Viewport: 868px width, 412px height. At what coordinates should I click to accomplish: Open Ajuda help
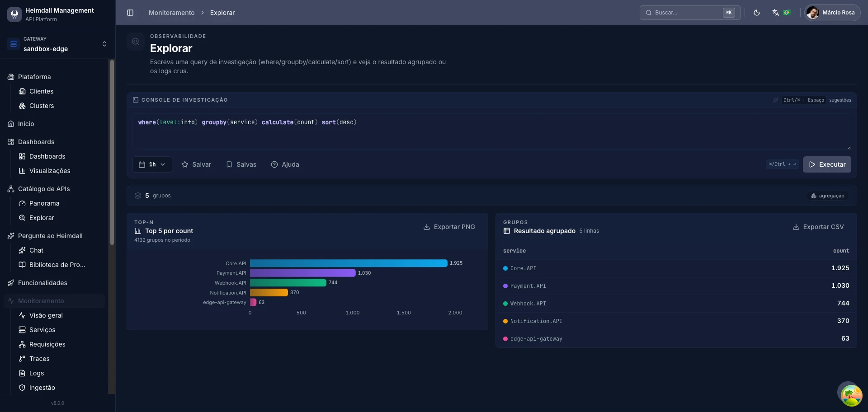(285, 164)
